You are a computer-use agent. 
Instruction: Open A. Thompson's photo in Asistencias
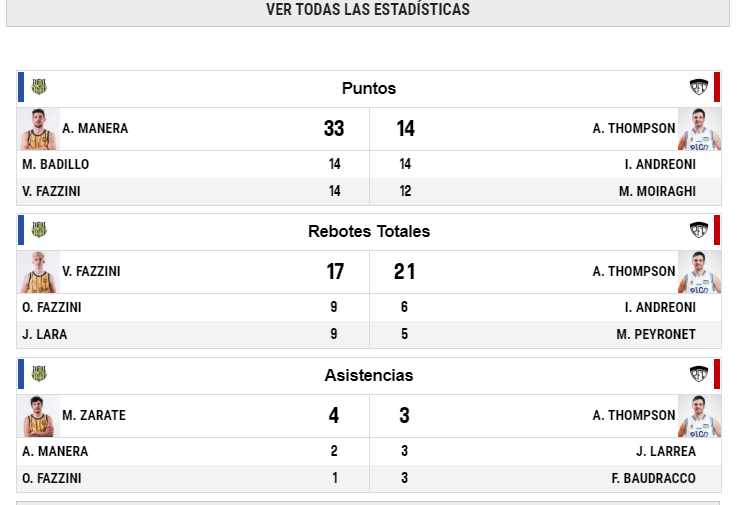coord(699,416)
